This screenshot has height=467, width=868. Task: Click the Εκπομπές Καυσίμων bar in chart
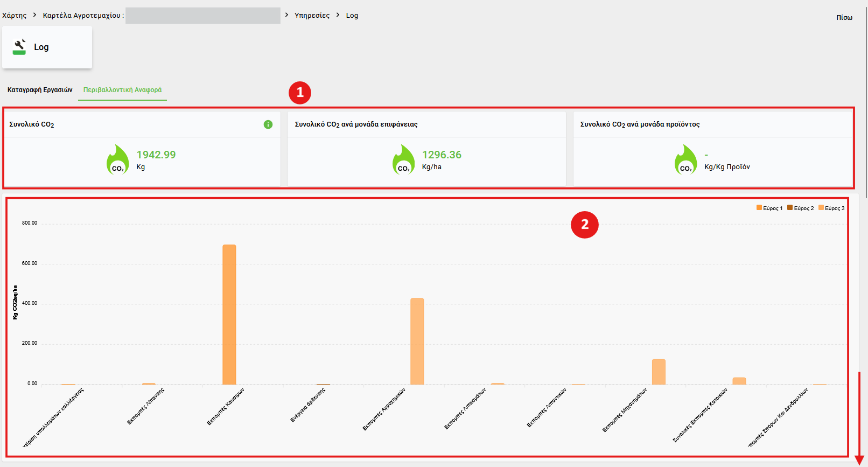click(x=229, y=315)
